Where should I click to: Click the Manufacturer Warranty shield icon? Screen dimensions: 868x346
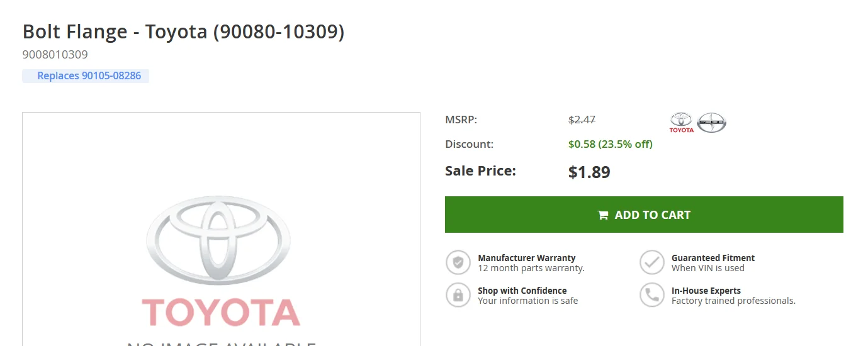[x=458, y=262]
